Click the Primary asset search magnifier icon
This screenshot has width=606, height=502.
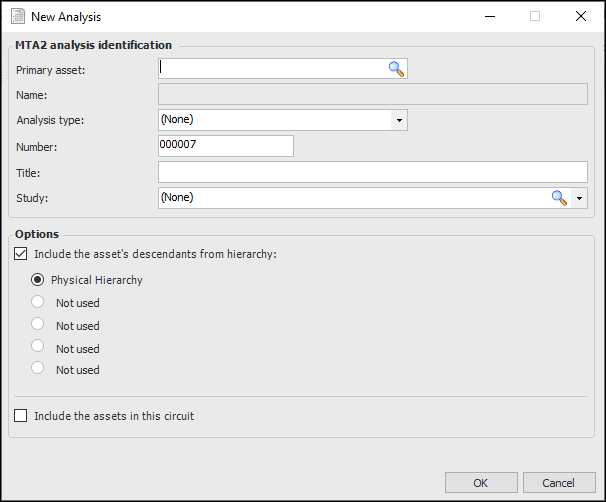(x=397, y=69)
